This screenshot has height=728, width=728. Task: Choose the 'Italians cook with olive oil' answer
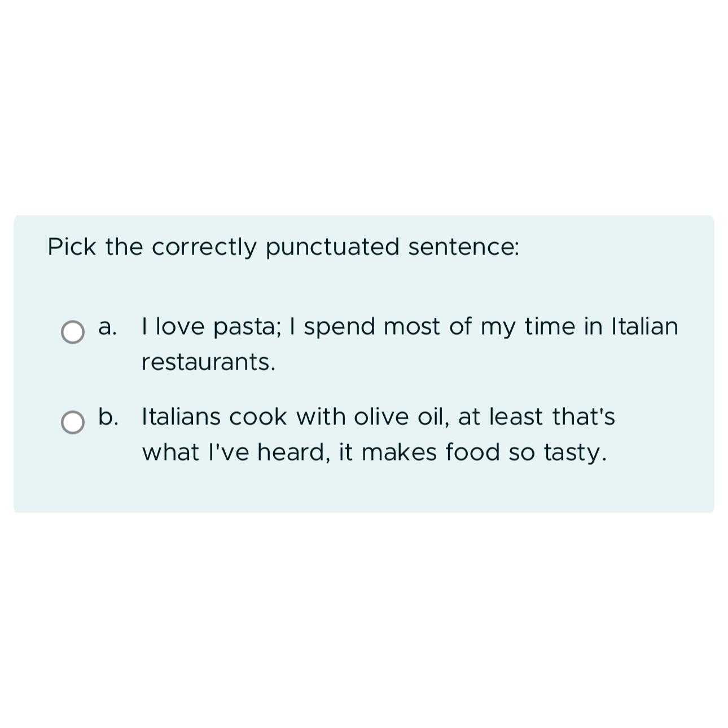(378, 434)
